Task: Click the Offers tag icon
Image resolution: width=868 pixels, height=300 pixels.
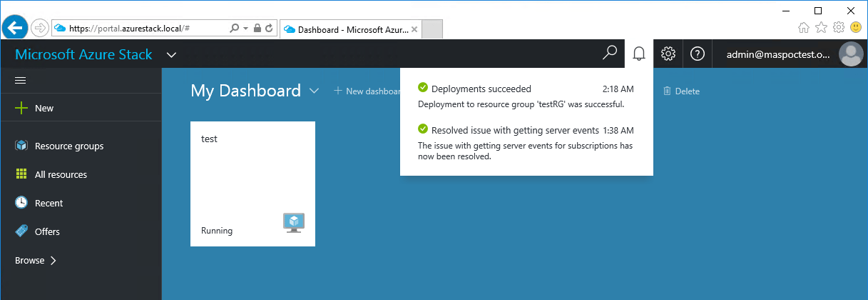Action: coord(21,231)
